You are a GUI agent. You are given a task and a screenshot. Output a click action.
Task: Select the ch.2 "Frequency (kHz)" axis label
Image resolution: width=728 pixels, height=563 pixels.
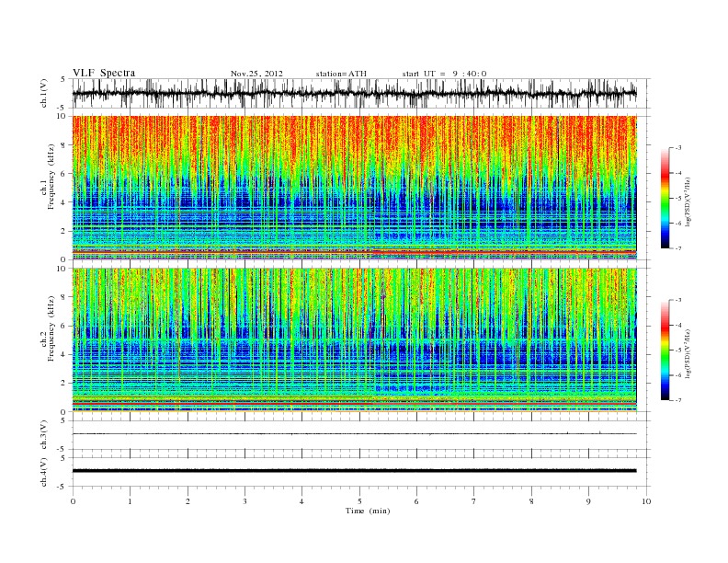(x=51, y=328)
